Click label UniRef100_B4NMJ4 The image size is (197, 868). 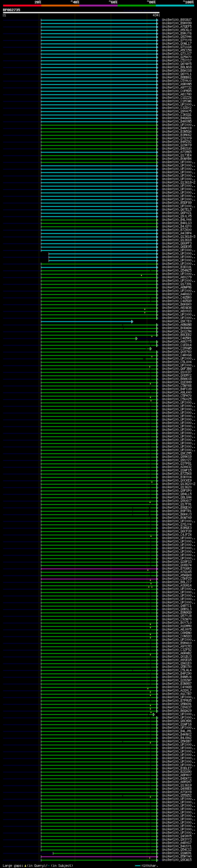pyautogui.click(x=177, y=677)
